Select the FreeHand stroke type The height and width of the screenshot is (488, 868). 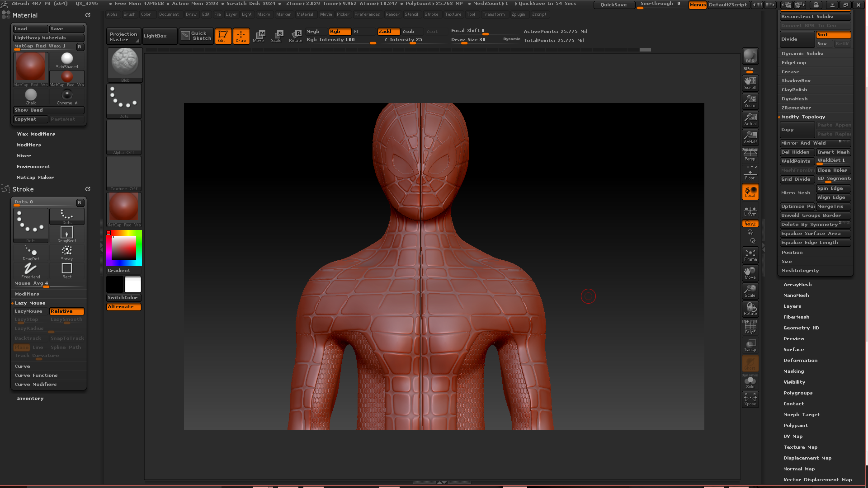point(31,271)
